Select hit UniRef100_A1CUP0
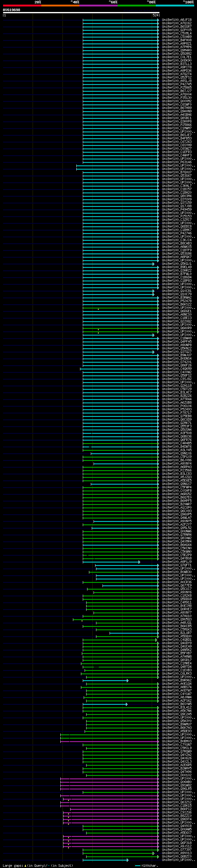Screen dimensions: 197x868 177,507
